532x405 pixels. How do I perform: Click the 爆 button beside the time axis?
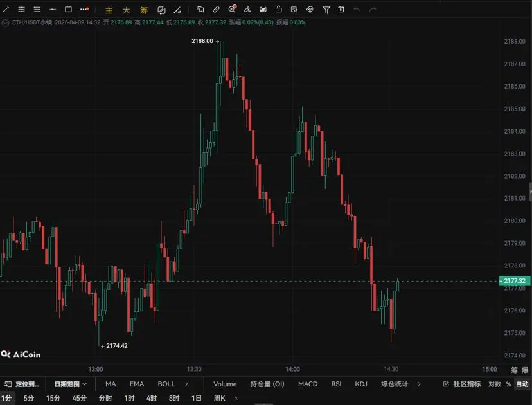click(525, 370)
